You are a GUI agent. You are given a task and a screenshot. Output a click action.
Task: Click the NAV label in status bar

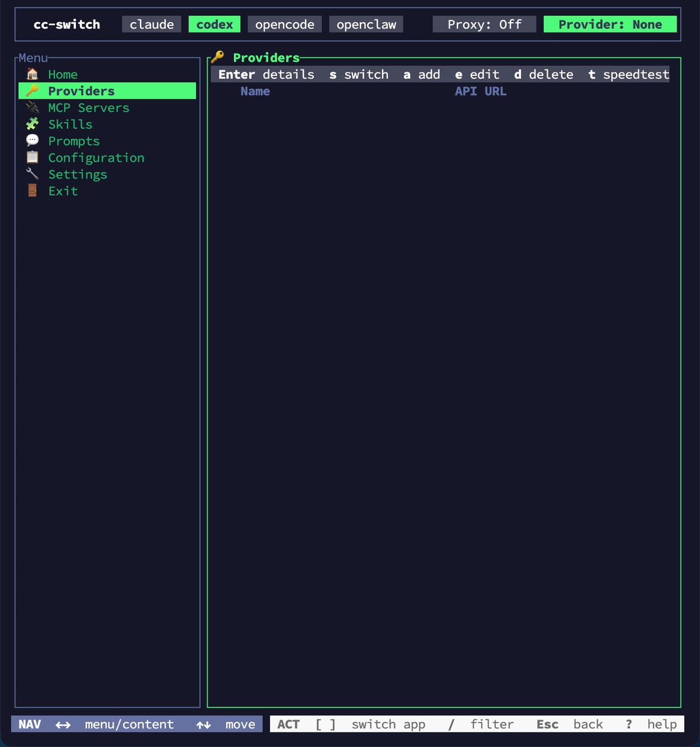[x=30, y=724]
